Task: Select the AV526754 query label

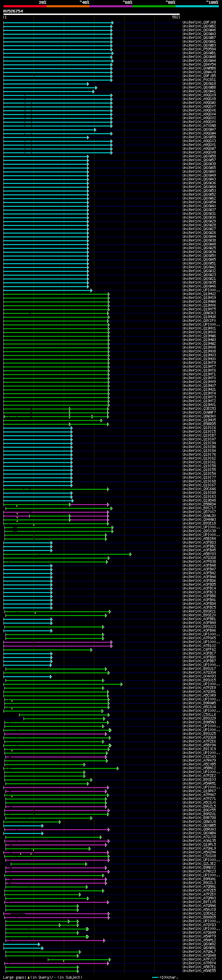Action: pyautogui.click(x=13, y=11)
